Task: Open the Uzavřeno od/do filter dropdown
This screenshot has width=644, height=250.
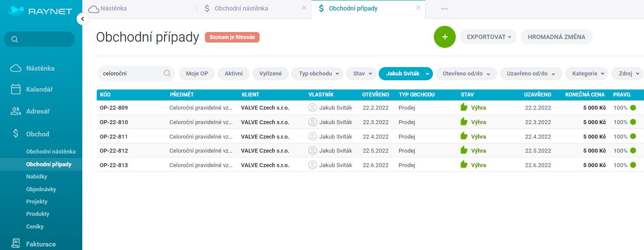Action: coord(531,74)
